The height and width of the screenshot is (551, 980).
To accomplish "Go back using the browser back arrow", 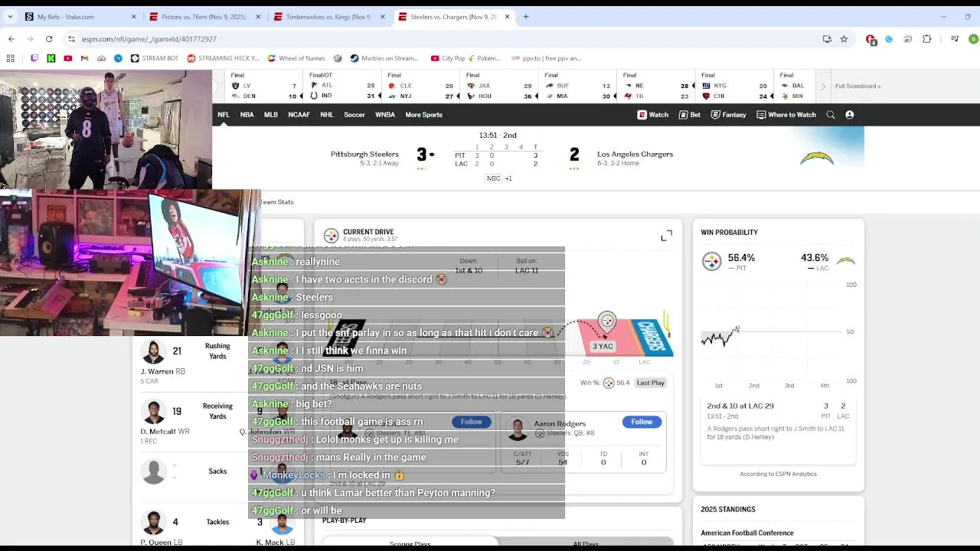I will pyautogui.click(x=11, y=39).
